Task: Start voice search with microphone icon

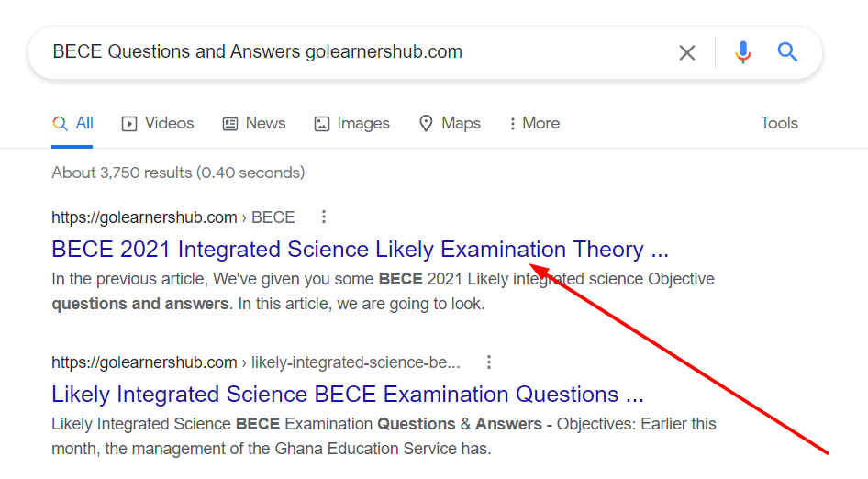Action: pos(743,52)
